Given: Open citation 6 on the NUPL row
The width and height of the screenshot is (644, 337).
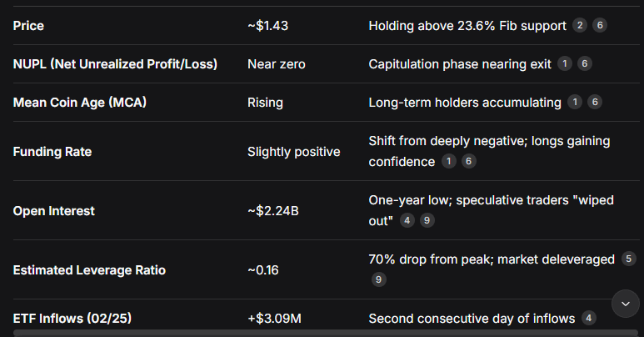Looking at the screenshot, I should [585, 63].
